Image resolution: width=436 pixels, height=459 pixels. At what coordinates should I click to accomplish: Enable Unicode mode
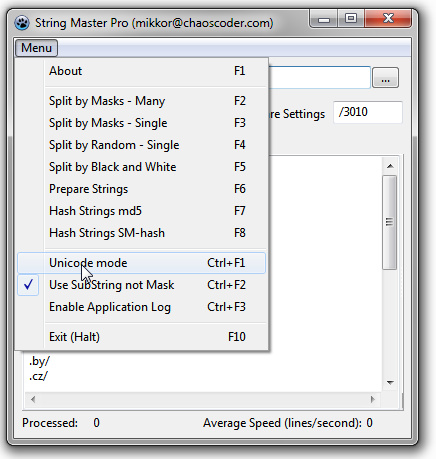click(x=142, y=263)
